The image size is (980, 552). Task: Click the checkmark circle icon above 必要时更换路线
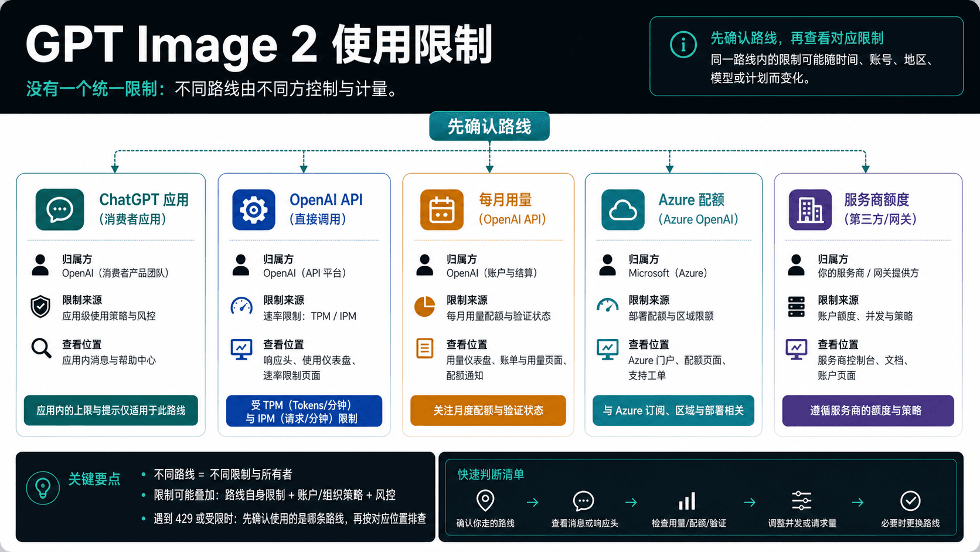910,501
